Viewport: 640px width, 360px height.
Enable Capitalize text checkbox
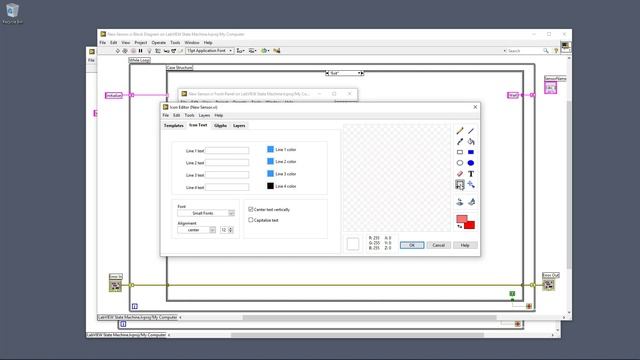pyautogui.click(x=251, y=220)
